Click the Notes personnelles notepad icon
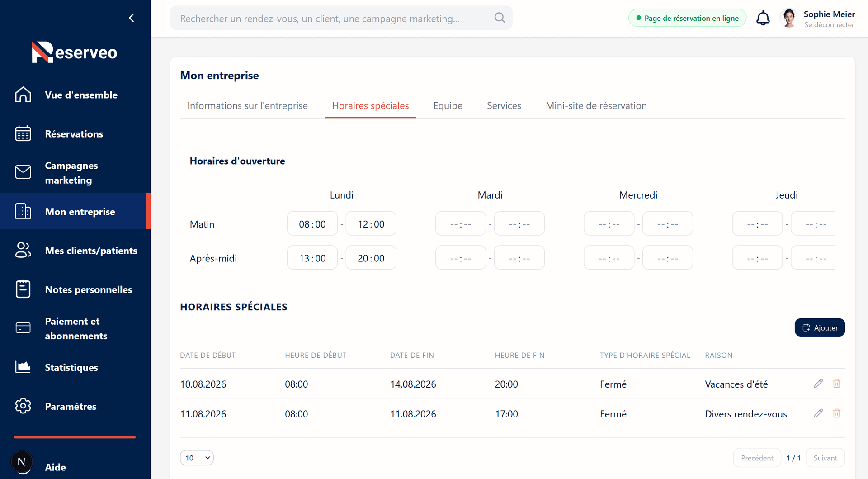This screenshot has height=479, width=868. 23,289
